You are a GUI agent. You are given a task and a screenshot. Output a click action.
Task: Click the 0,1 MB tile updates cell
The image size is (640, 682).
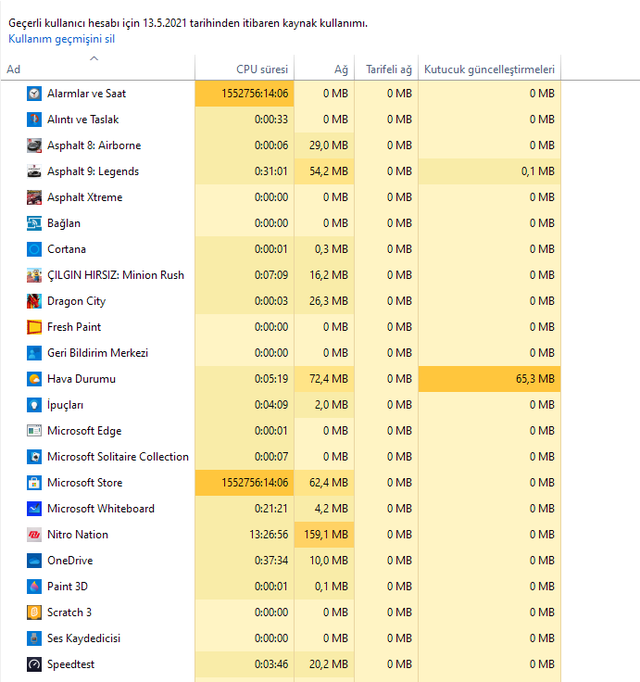pyautogui.click(x=489, y=171)
